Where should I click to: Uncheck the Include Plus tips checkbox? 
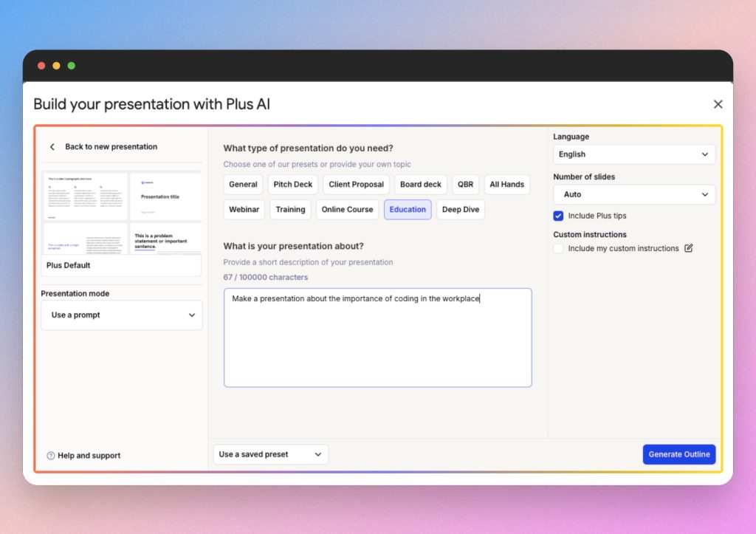pos(559,216)
